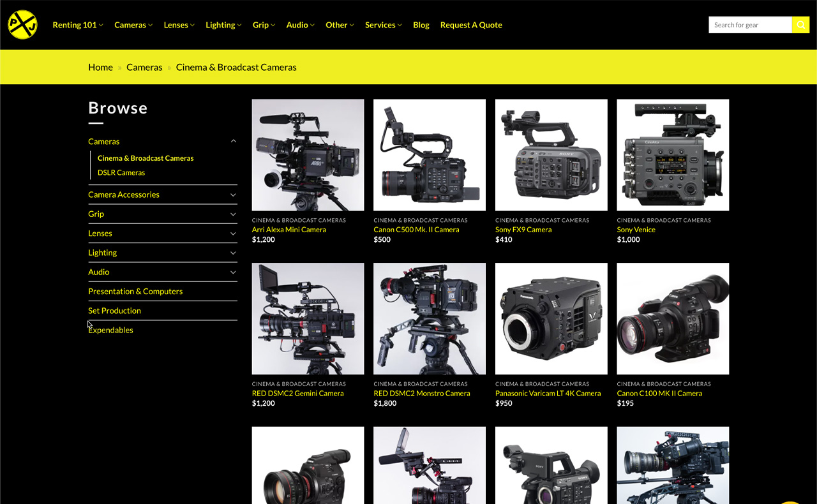Viewport: 817px width, 504px height.
Task: Click Arri Alexa Mini Camera title
Action: pos(289,230)
